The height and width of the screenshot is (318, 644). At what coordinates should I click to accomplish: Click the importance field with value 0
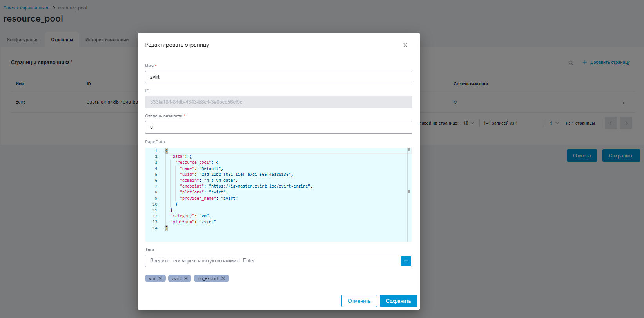279,127
